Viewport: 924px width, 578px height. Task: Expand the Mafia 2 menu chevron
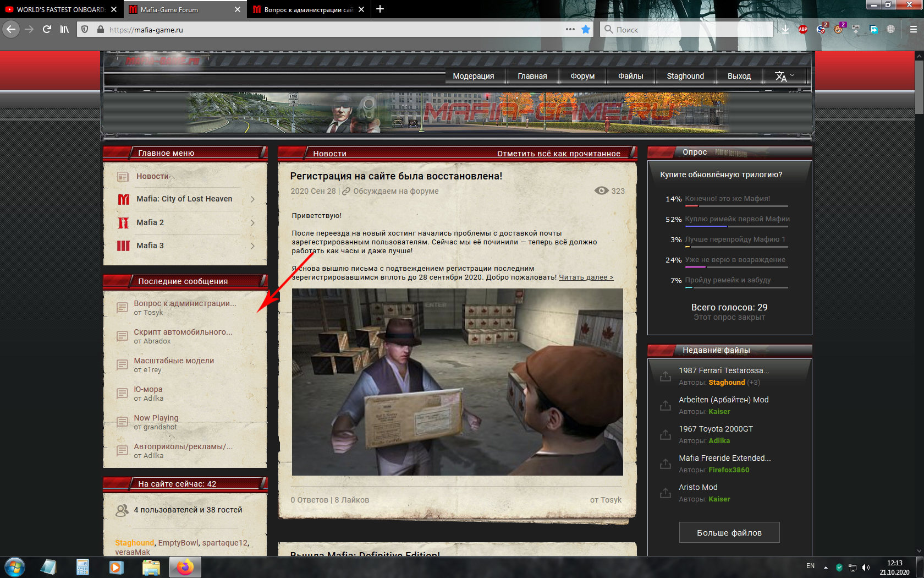[252, 223]
